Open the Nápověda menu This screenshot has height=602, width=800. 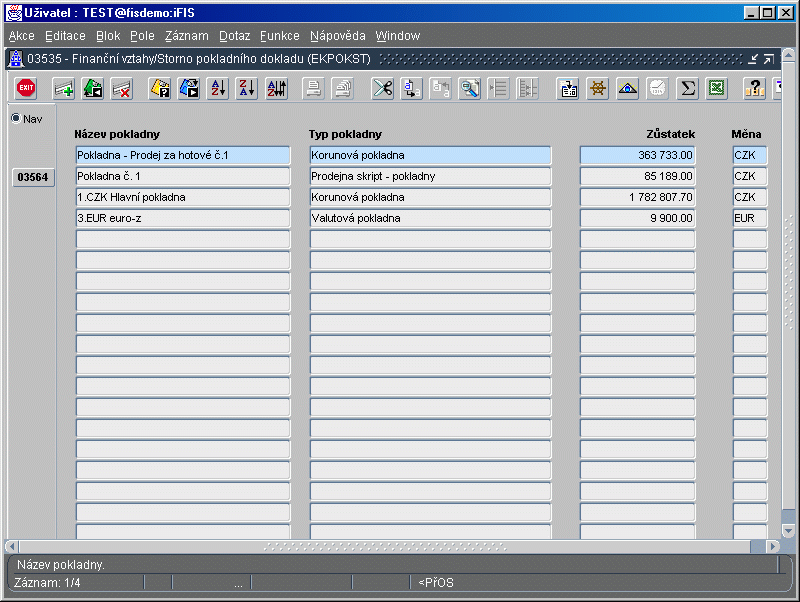pos(337,36)
